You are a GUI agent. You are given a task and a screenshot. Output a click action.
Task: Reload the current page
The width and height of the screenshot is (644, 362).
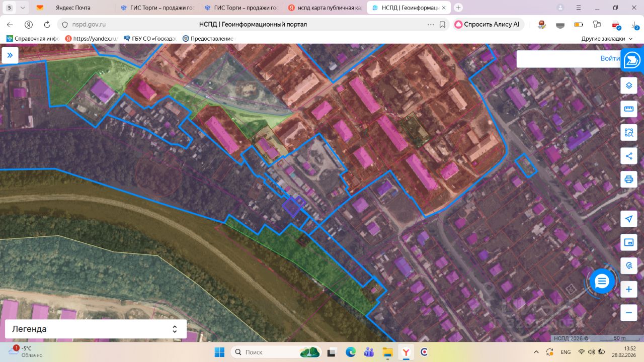point(47,24)
